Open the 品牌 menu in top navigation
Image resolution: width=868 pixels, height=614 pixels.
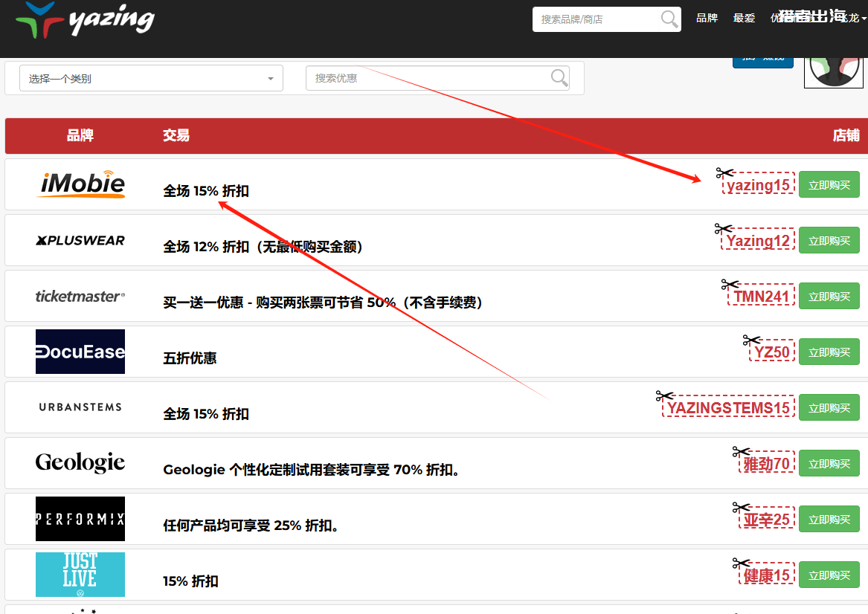click(x=707, y=19)
